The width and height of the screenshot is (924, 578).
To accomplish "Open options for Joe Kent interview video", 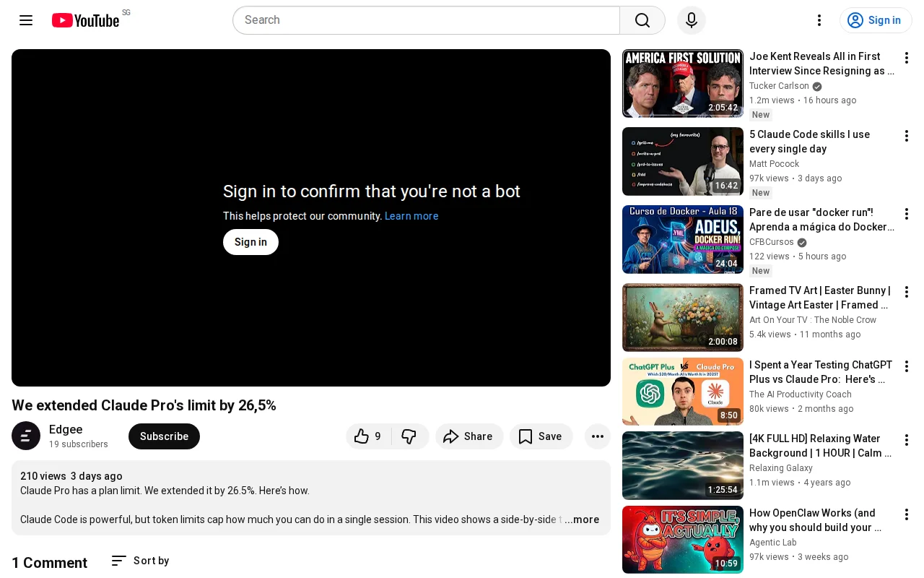I will (x=907, y=58).
